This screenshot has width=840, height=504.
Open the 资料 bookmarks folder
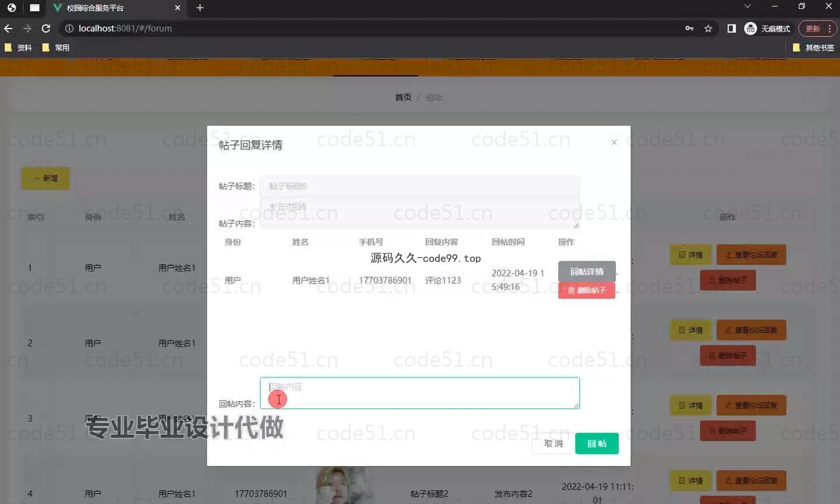(x=18, y=48)
